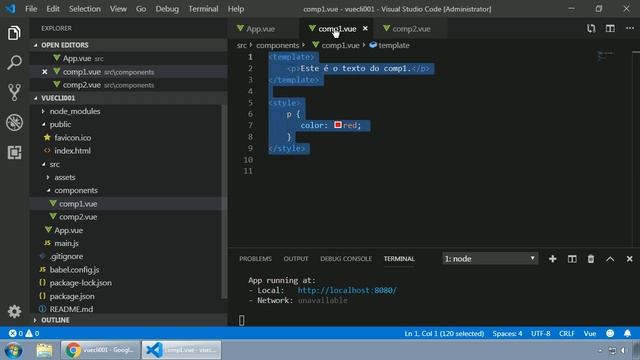Click Ln 1, Col 1 cursor position indicator
Screen dimensions: 640x360
(444, 333)
